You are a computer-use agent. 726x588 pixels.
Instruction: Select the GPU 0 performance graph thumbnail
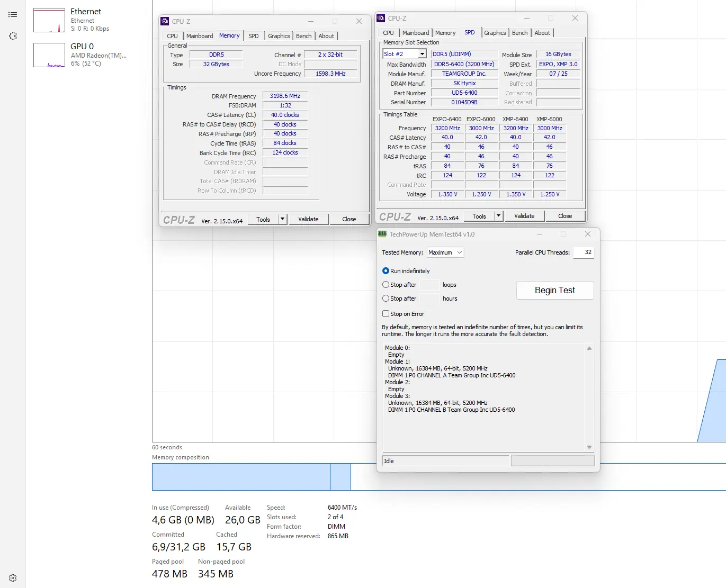[49, 55]
